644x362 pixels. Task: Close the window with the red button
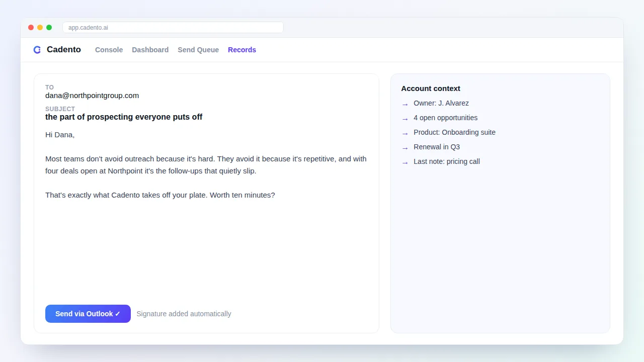[31, 28]
